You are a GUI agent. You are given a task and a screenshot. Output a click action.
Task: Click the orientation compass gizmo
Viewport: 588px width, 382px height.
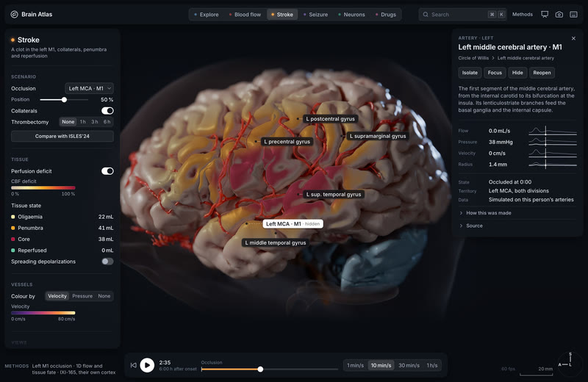(570, 363)
